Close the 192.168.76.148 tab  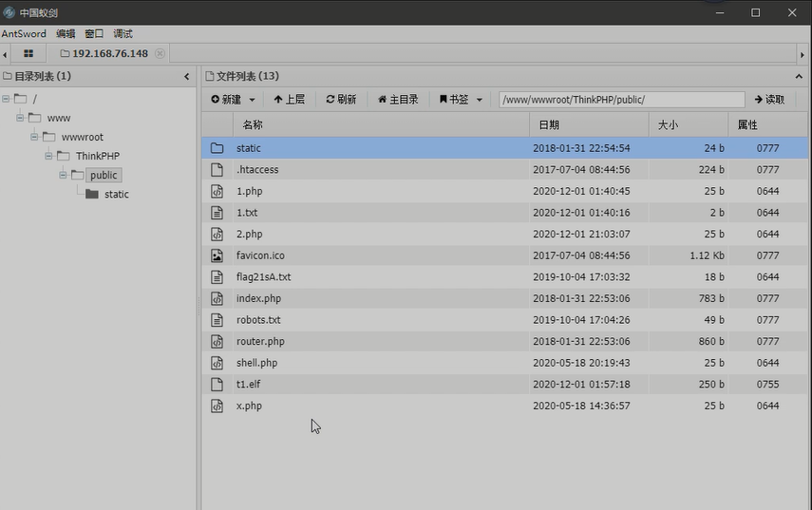pyautogui.click(x=160, y=53)
